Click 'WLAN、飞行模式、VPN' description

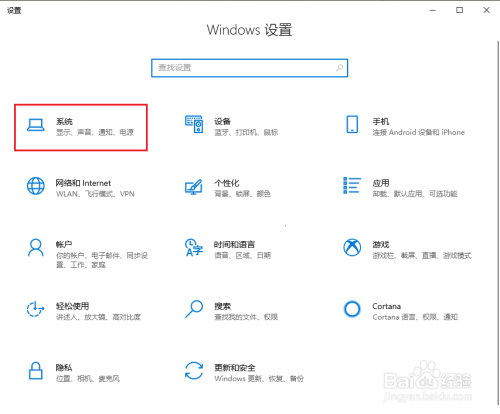pos(95,194)
